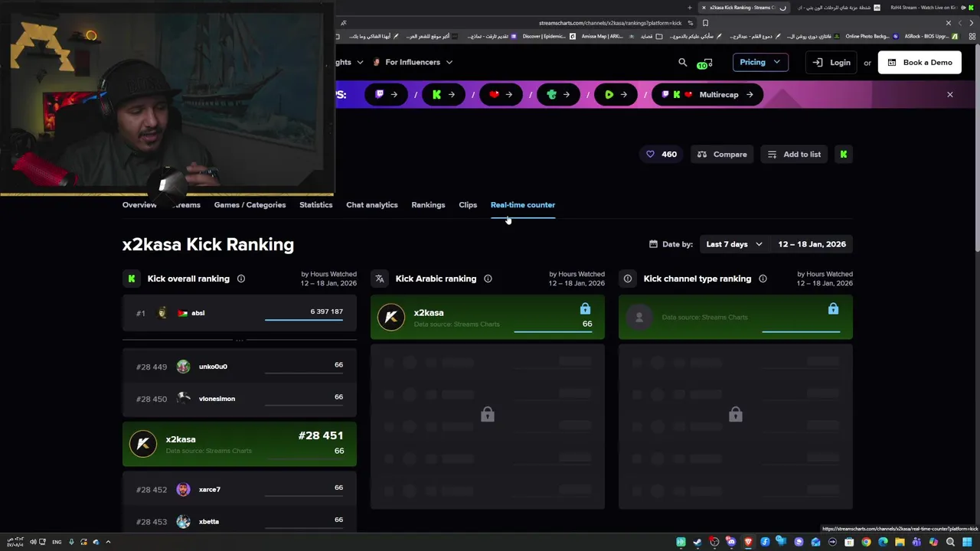Click x2kasa highlighted #28 451 card

(x=240, y=444)
